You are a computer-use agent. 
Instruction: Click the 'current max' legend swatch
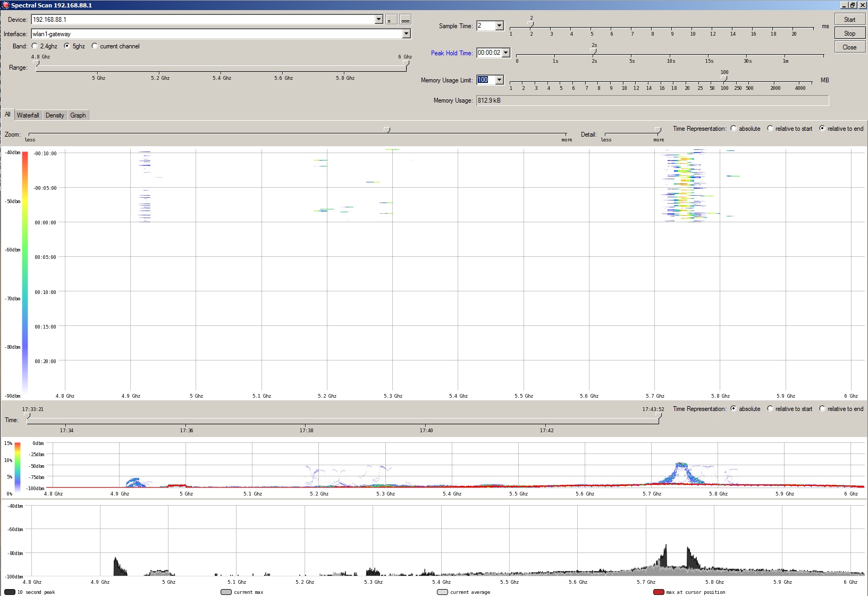coord(226,592)
